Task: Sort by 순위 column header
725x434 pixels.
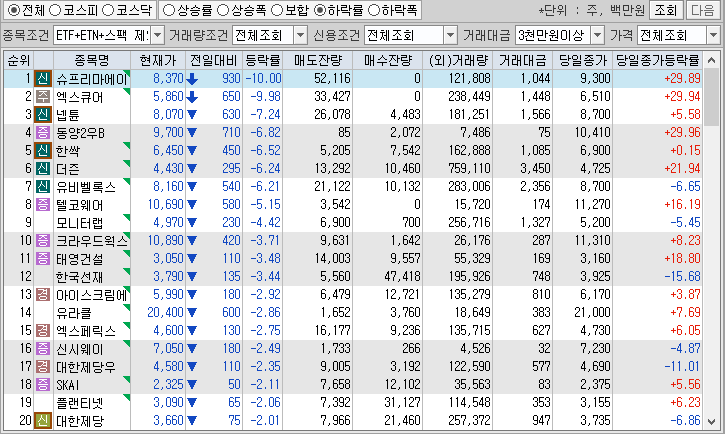Action: [18, 61]
